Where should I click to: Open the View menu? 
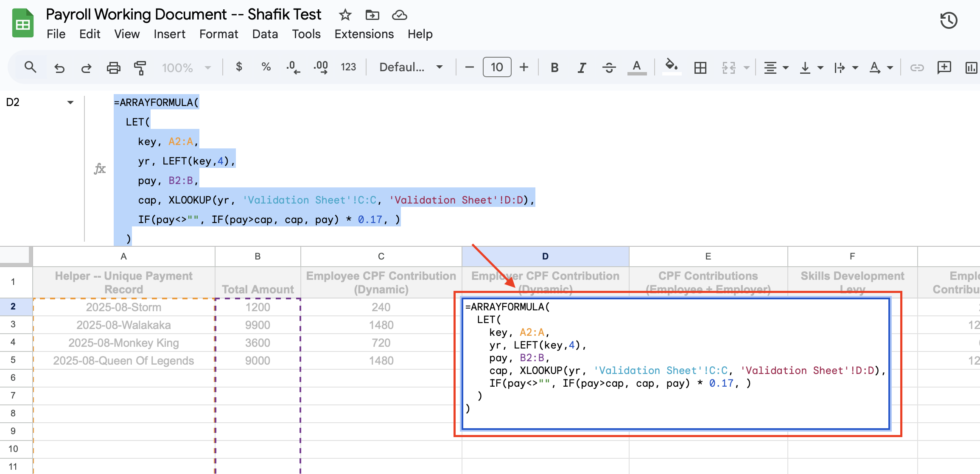click(x=127, y=34)
